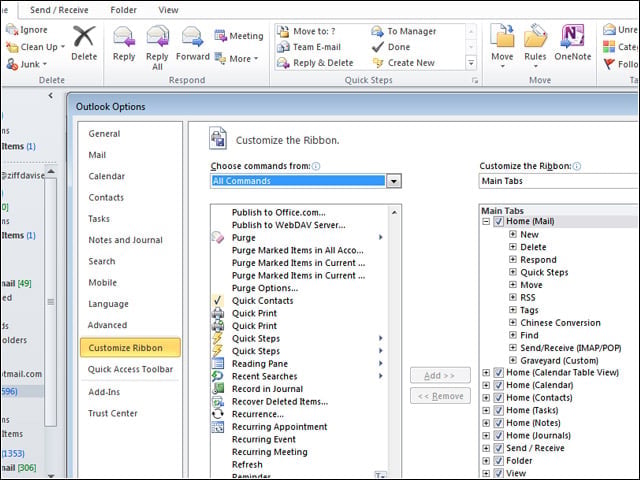The height and width of the screenshot is (480, 640).
Task: Click the Reply All icon
Action: (158, 37)
